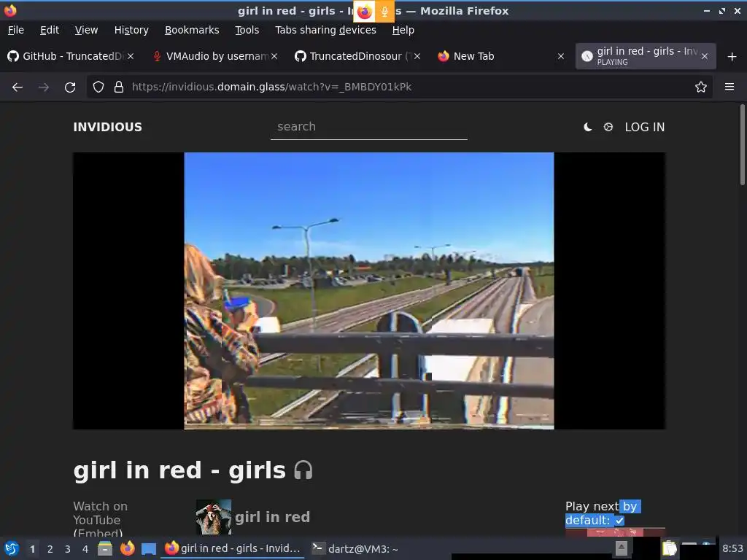The width and height of the screenshot is (747, 560).
Task: Click the Invidious search field
Action: (x=368, y=127)
